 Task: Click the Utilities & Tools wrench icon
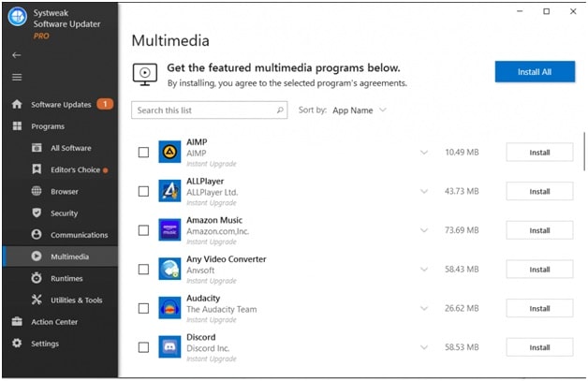pyautogui.click(x=37, y=300)
